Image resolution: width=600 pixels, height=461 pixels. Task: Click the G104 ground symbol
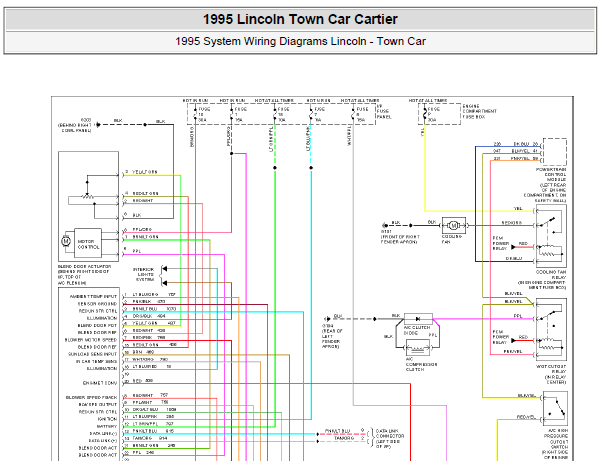point(326,319)
